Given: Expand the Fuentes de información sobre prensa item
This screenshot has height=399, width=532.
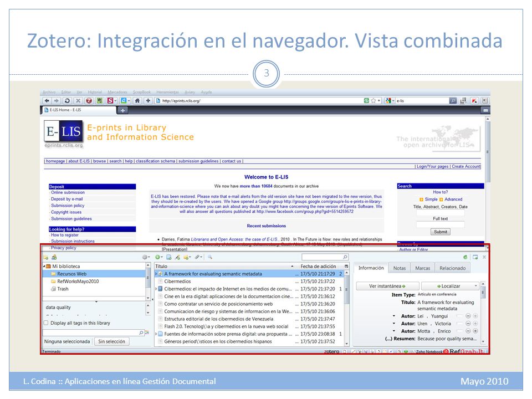Looking at the screenshot, I should 156,334.
